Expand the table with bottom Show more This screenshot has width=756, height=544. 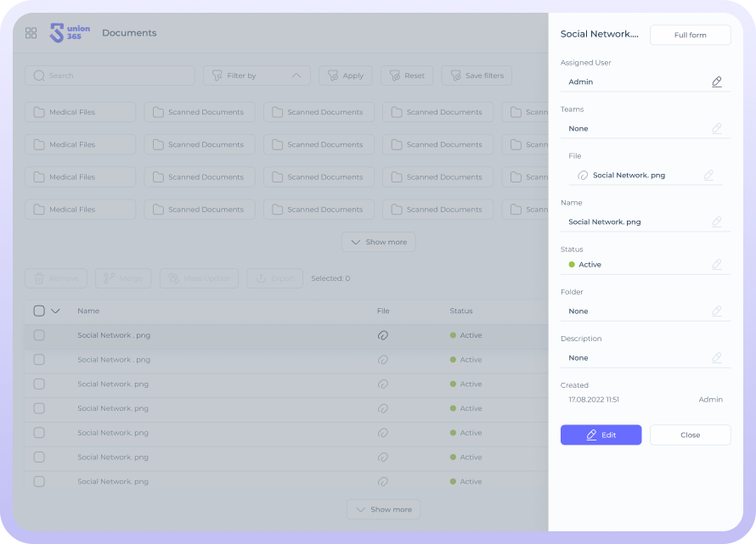coord(383,509)
